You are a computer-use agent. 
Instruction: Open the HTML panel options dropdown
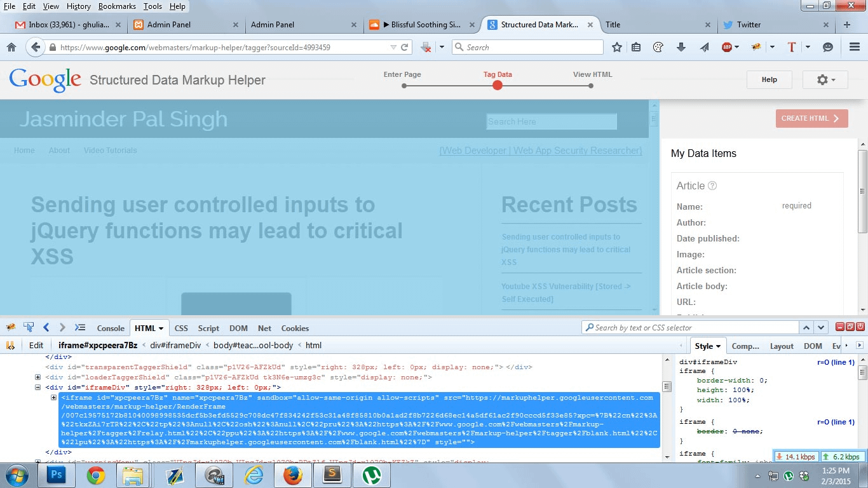click(x=161, y=329)
